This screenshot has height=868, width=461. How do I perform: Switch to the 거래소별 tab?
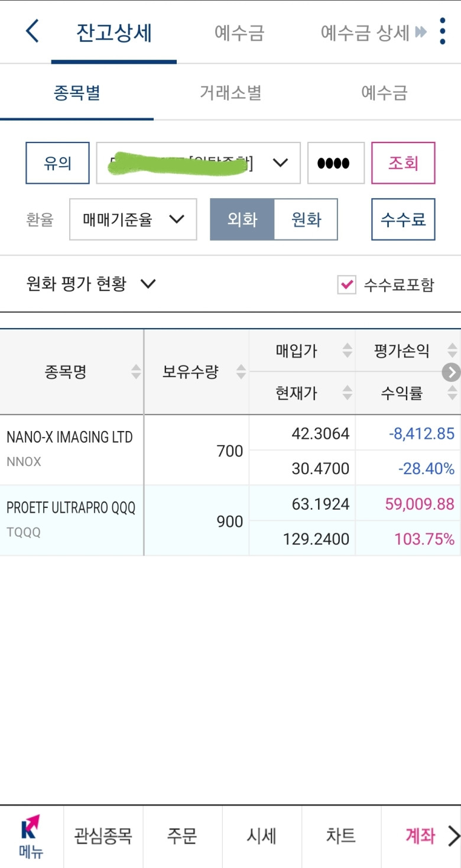click(230, 93)
